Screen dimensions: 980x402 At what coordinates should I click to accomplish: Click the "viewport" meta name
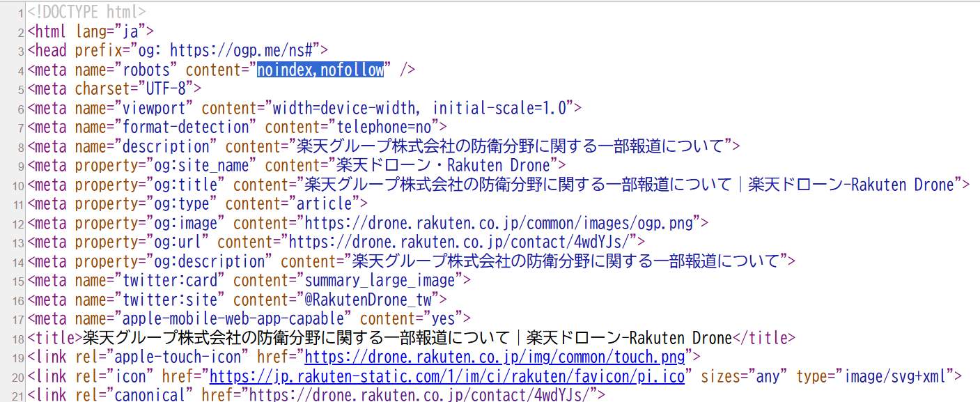click(153, 108)
